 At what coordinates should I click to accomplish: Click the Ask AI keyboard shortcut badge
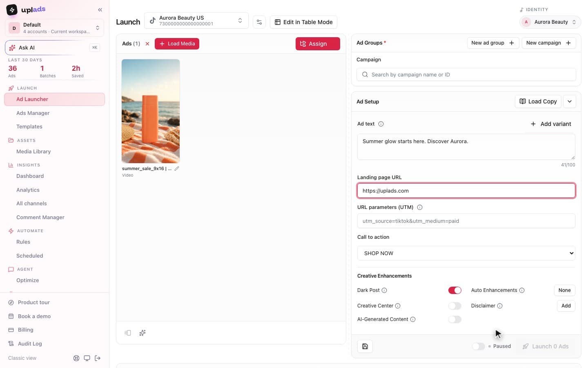point(95,47)
